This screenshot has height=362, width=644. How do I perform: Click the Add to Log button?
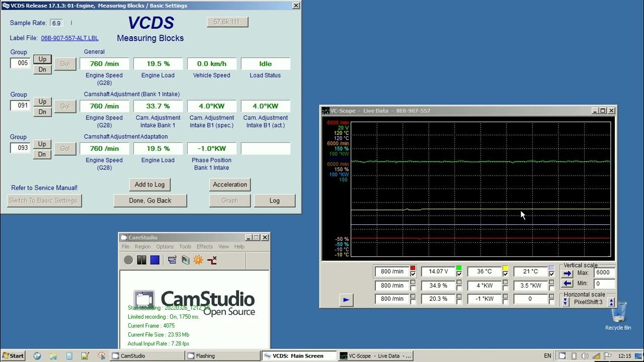[149, 185]
